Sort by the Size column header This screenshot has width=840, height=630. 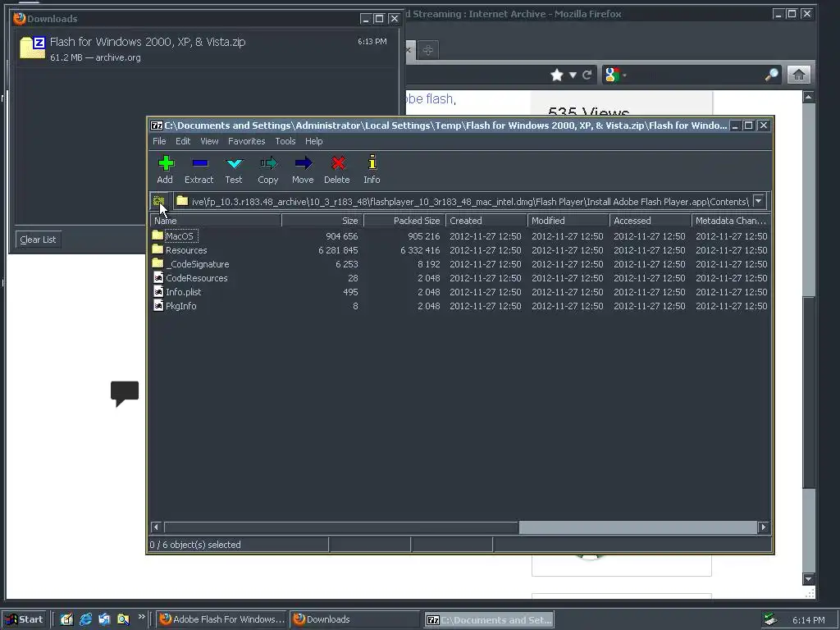(x=323, y=221)
